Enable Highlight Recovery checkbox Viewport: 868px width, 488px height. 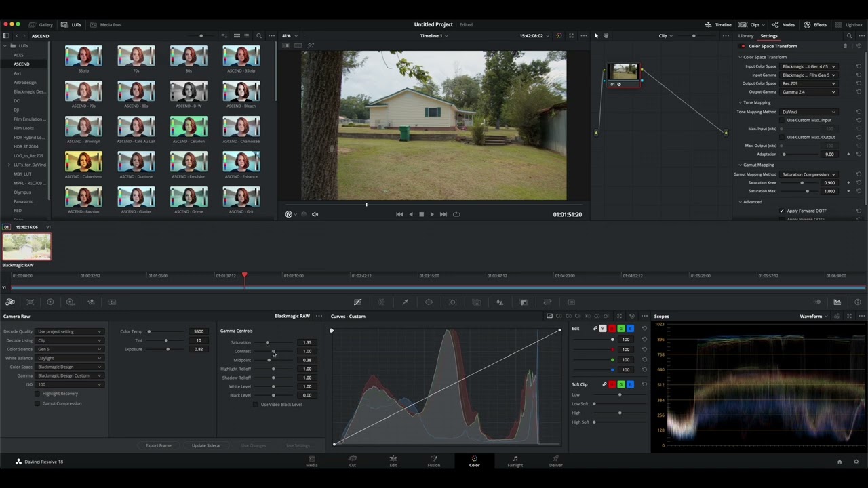pyautogui.click(x=37, y=394)
